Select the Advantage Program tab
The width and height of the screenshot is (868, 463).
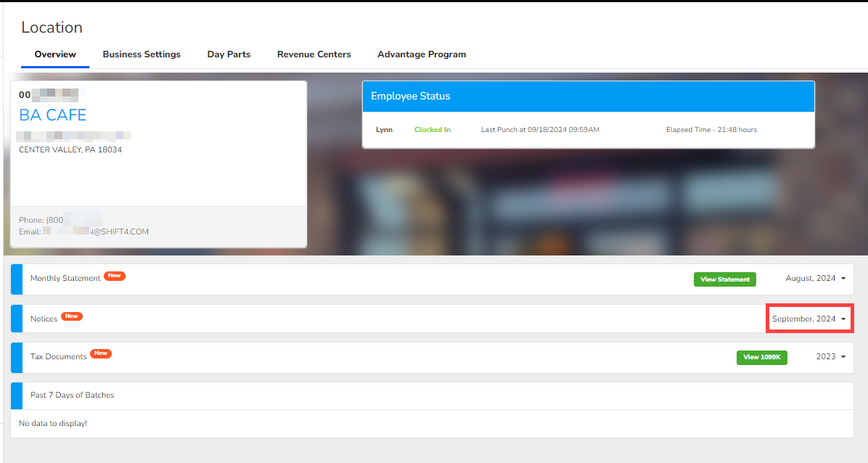click(x=422, y=54)
